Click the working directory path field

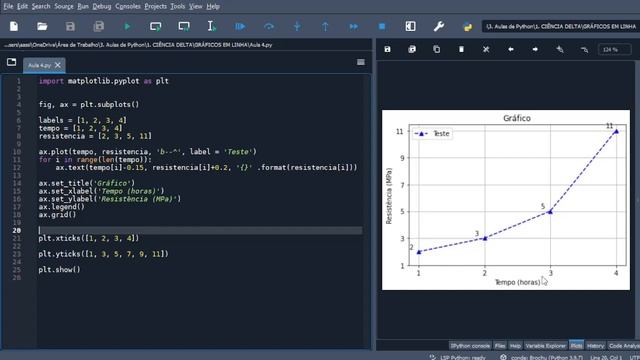(561, 27)
